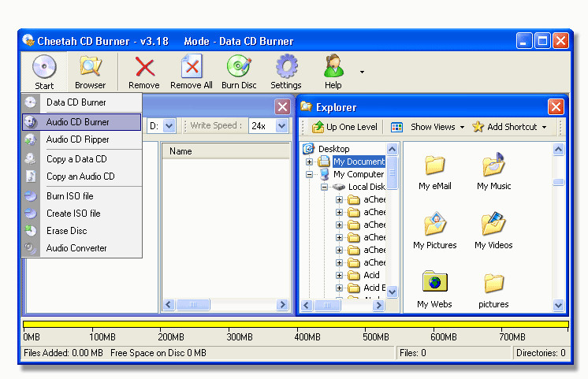Maximize the Cheetah CD Burner window
This screenshot has height=379, width=588.
542,40
